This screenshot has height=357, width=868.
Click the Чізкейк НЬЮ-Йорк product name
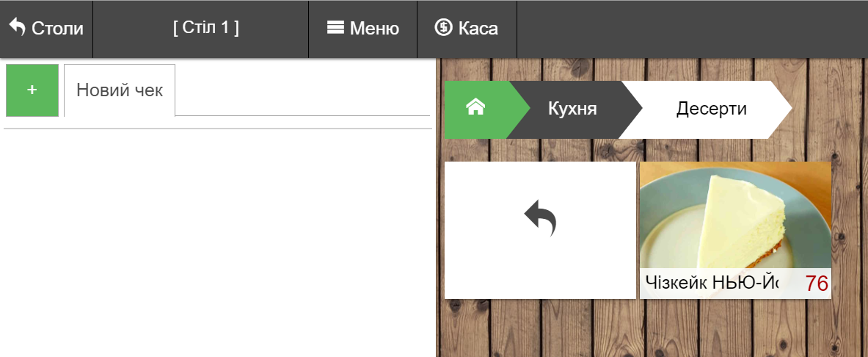pos(711,283)
